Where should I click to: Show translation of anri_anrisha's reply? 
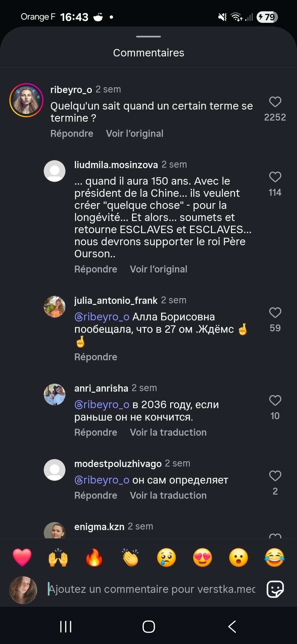click(x=168, y=432)
